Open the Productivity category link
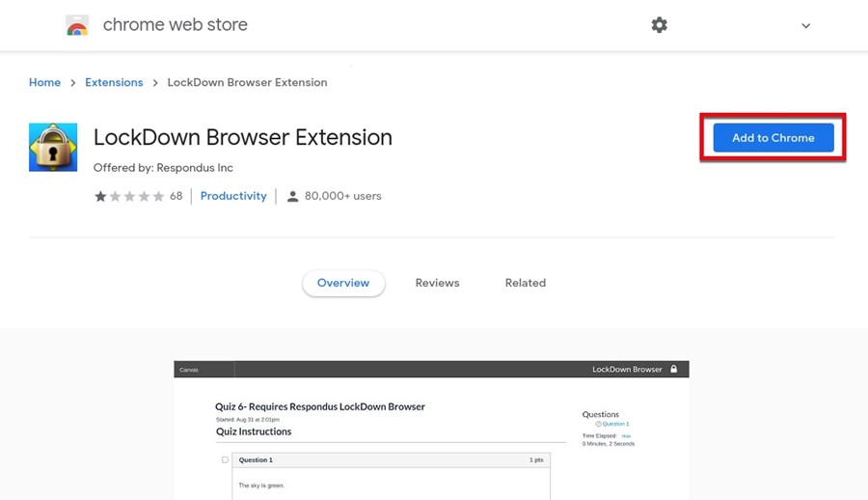868x500 pixels. (233, 196)
